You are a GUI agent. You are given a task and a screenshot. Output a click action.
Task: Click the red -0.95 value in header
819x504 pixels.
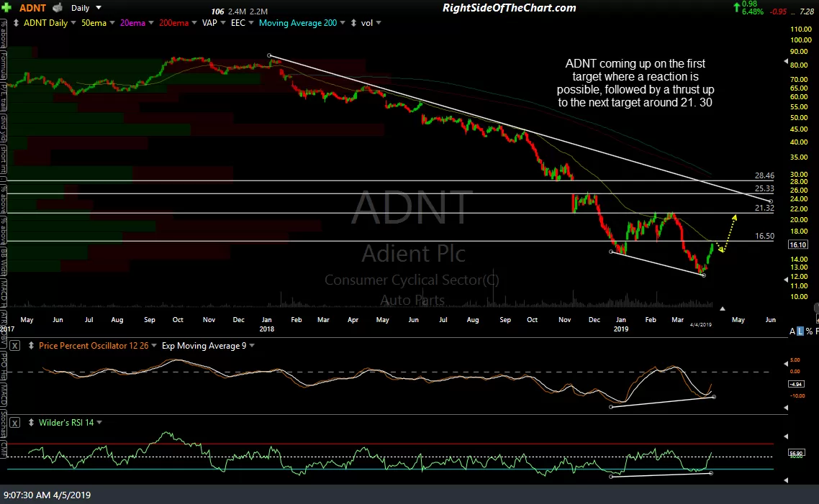778,12
